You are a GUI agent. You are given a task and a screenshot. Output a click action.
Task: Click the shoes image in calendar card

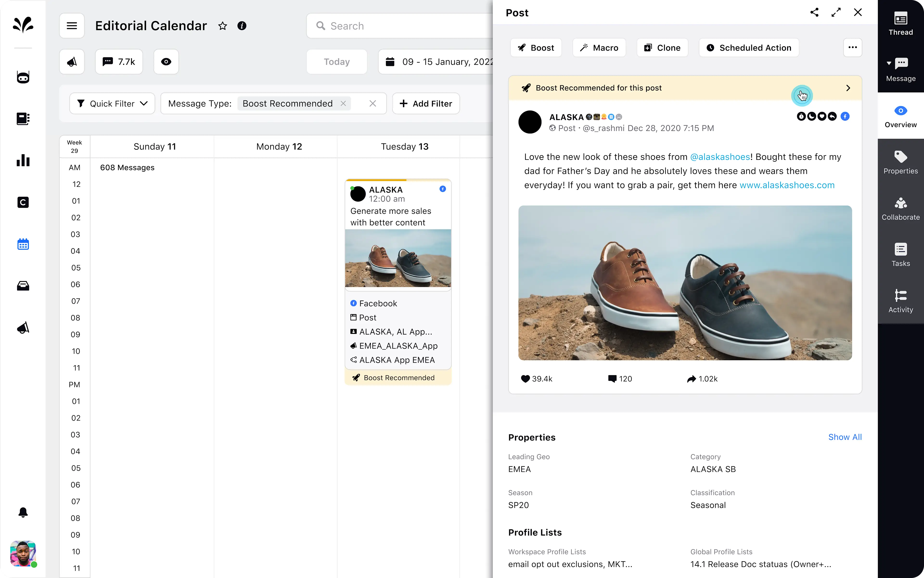tap(398, 258)
